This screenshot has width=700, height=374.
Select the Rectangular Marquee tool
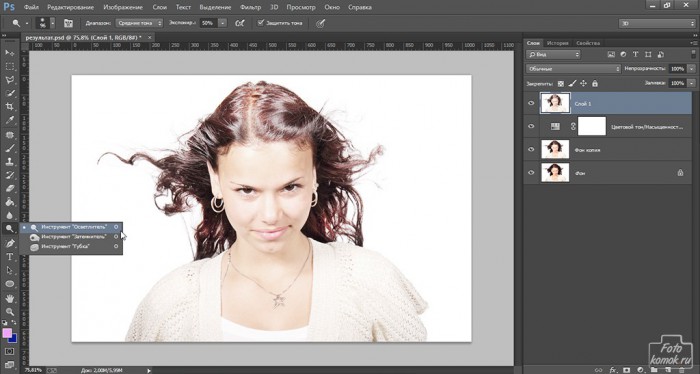[x=9, y=66]
